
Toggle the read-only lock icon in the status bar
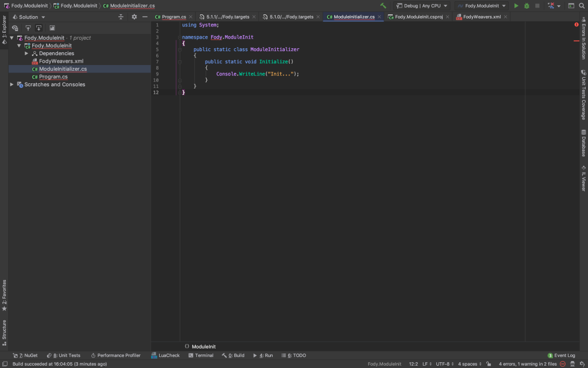pos(489,364)
